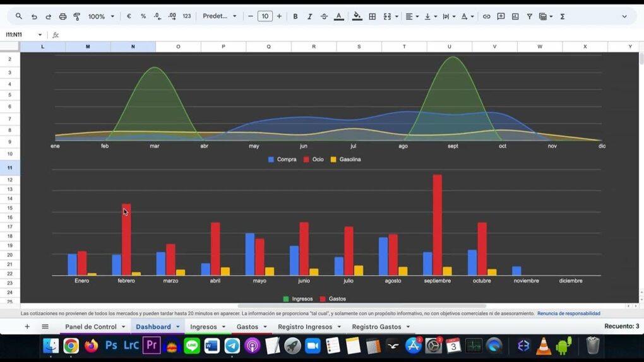Image resolution: width=644 pixels, height=362 pixels.
Task: Toggle bold formatting
Action: click(295, 16)
